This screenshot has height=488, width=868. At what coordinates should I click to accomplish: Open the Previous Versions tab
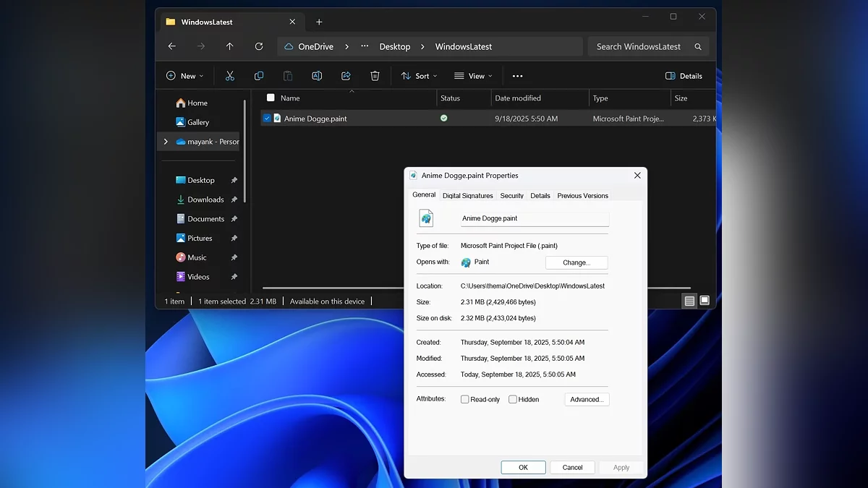[582, 196]
